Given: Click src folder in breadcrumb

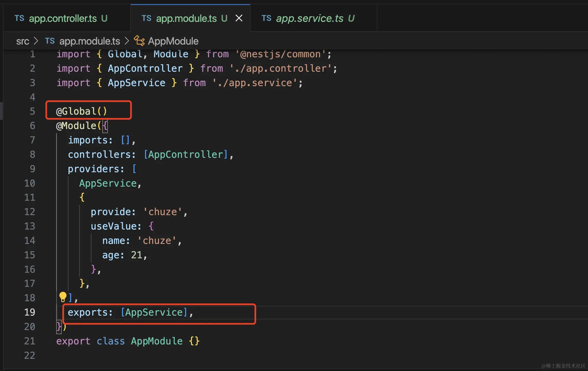Looking at the screenshot, I should [x=22, y=41].
